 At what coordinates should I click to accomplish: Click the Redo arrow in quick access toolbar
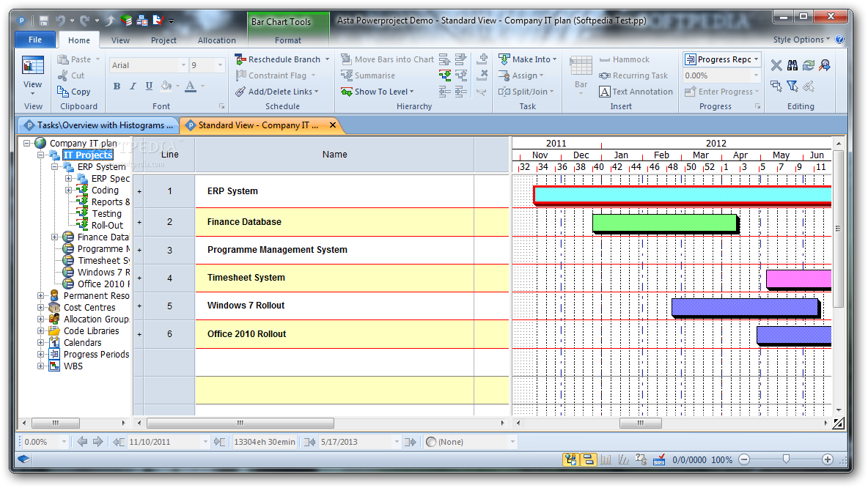(x=85, y=21)
